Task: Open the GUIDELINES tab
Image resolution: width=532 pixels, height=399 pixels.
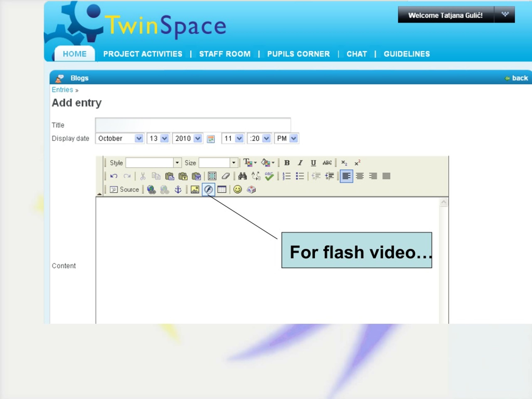Action: tap(407, 54)
